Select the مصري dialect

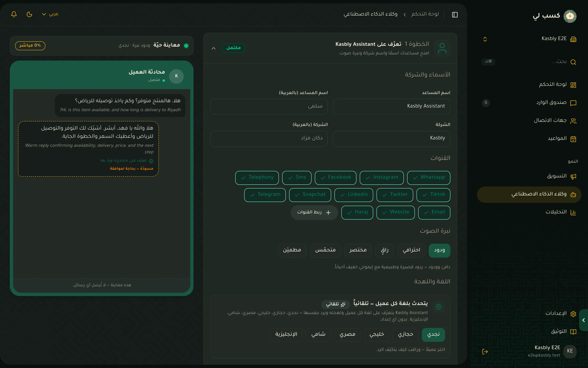point(347,335)
